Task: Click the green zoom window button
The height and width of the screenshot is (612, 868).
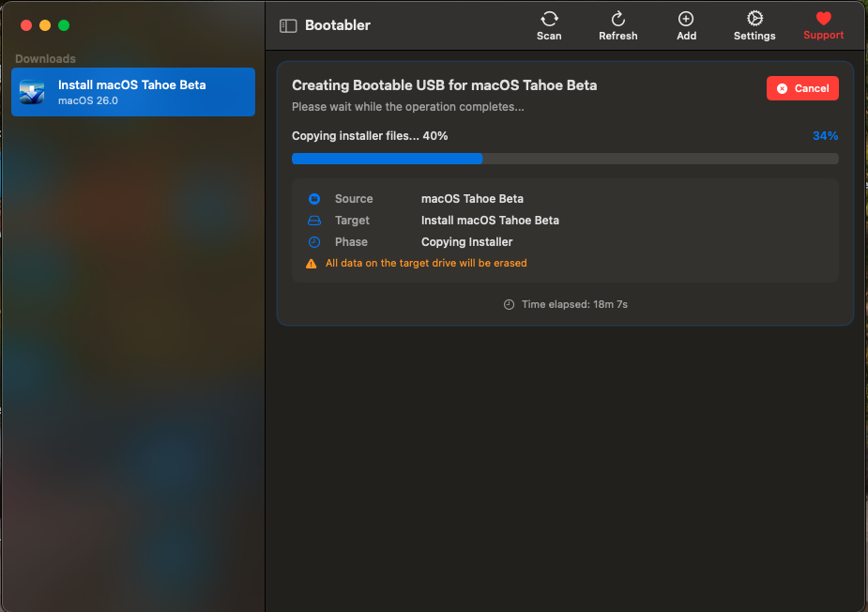Action: 64,25
